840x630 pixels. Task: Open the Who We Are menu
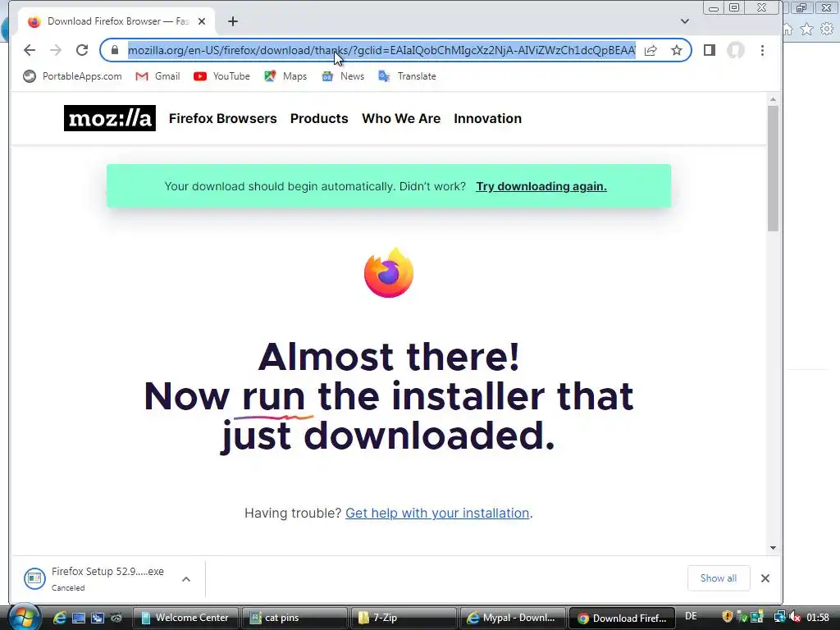click(401, 118)
